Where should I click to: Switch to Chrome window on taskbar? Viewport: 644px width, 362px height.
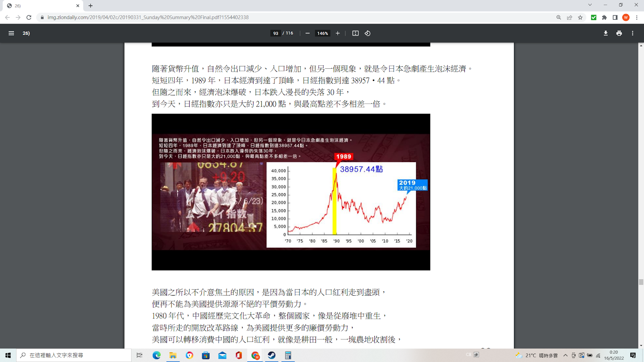[x=255, y=355]
